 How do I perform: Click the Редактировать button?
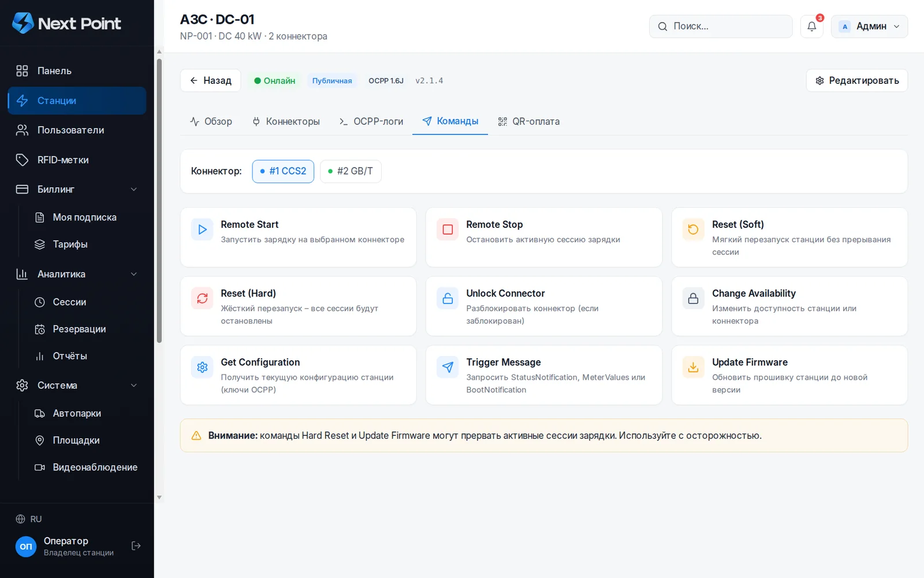coord(857,80)
